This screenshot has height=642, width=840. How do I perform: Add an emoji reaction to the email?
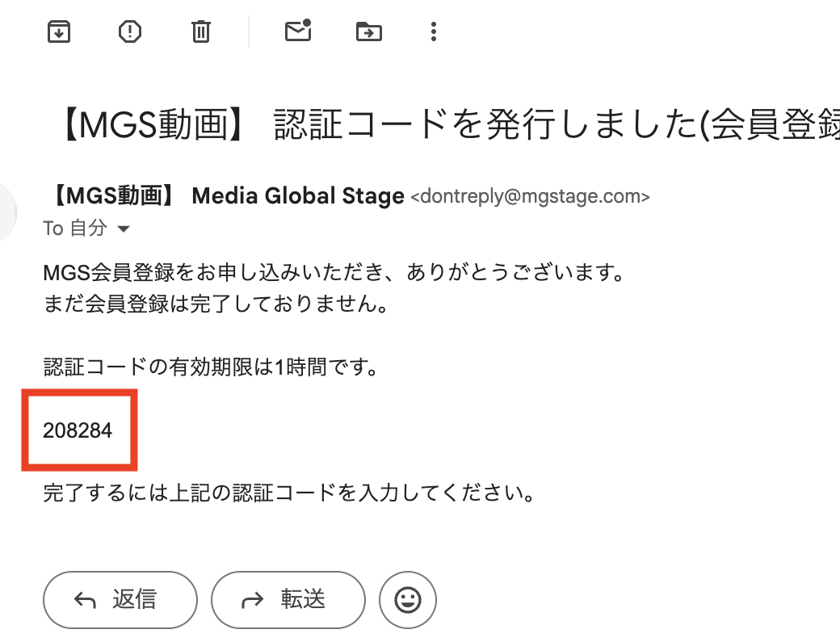(x=408, y=599)
